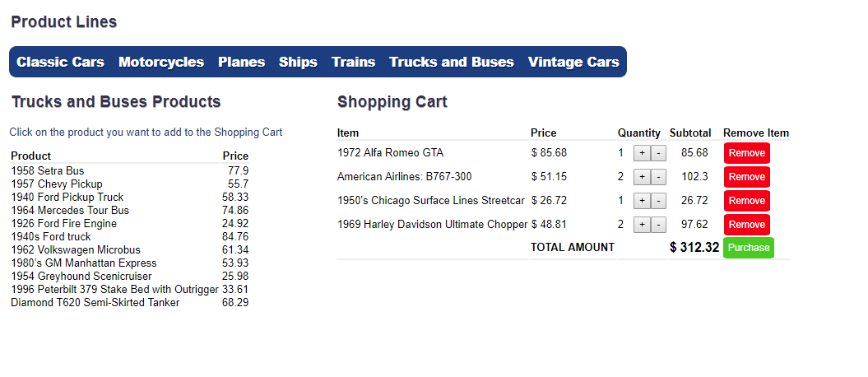Screen dimensions: 868x377
Task: Add 1958 Setra Bus to cart
Action: [x=48, y=171]
